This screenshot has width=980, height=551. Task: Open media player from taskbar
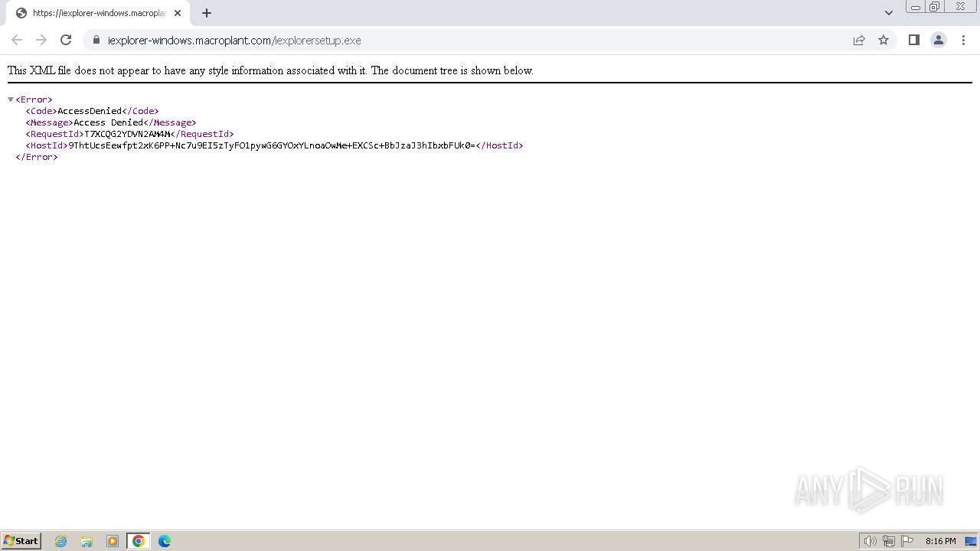[113, 541]
